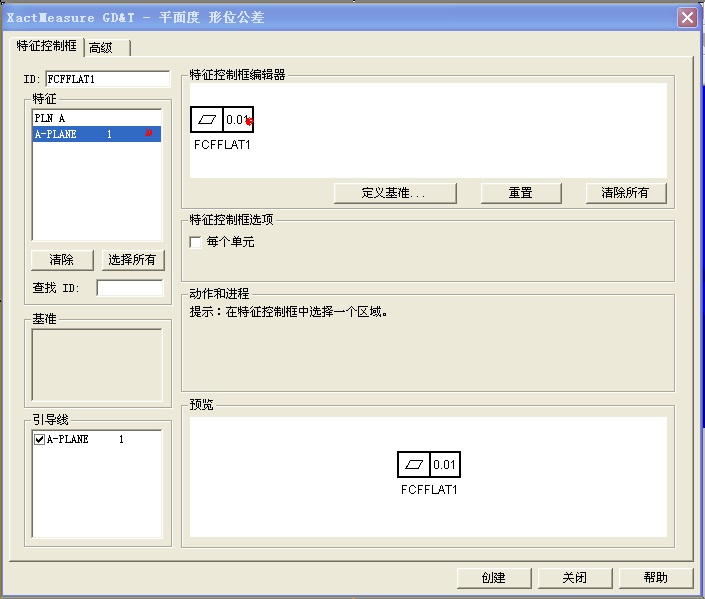The width and height of the screenshot is (705, 599).
Task: Click the 选择所有 button
Action: click(132, 260)
